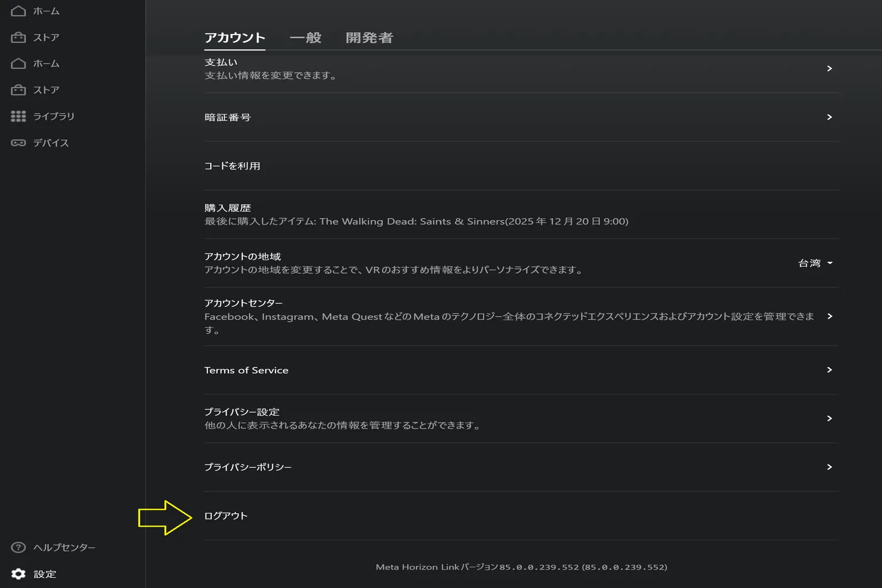Open the 開発者 tab
Image resolution: width=882 pixels, height=588 pixels.
click(x=369, y=38)
